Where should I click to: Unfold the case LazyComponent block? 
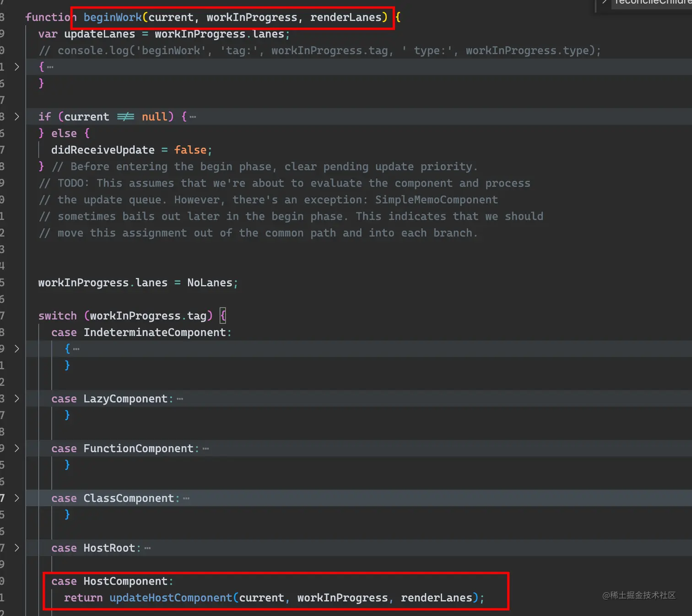[x=17, y=399]
